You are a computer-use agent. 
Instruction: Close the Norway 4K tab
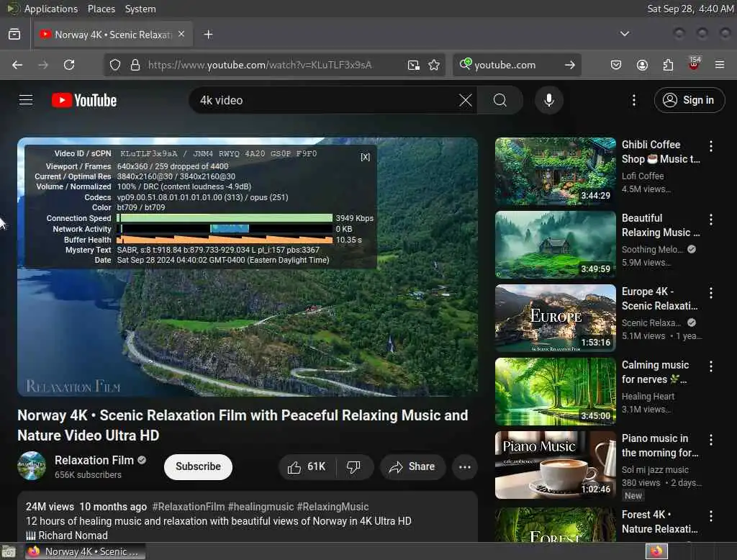click(181, 35)
